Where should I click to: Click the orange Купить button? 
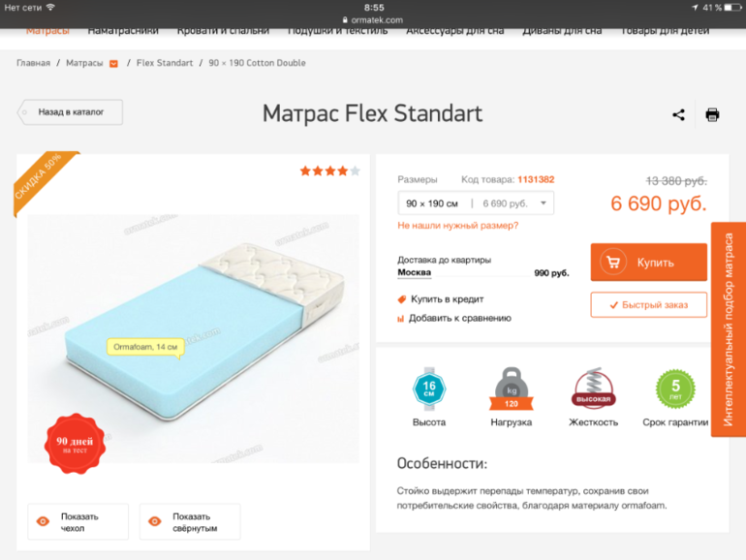click(x=648, y=263)
